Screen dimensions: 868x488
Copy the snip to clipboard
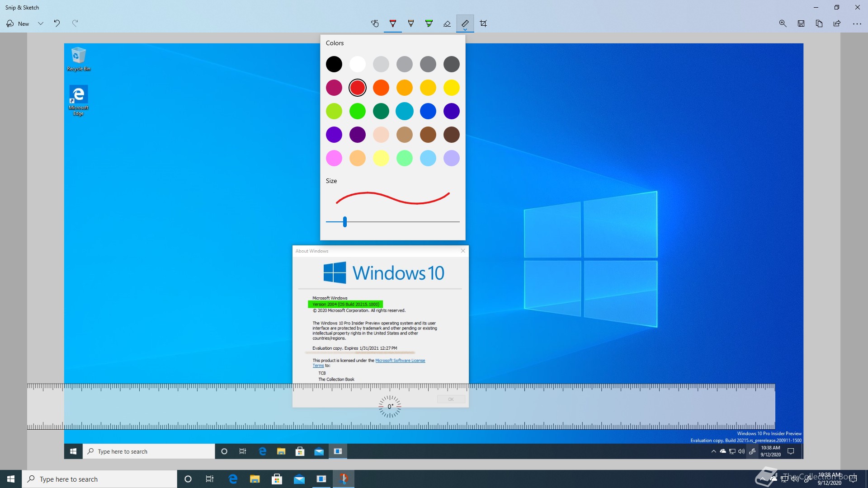pos(819,23)
